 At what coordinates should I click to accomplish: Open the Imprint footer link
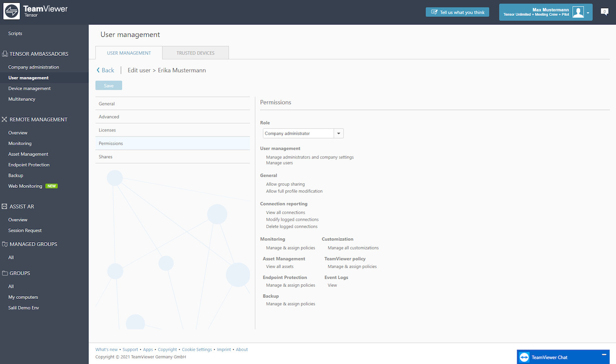[x=224, y=349]
